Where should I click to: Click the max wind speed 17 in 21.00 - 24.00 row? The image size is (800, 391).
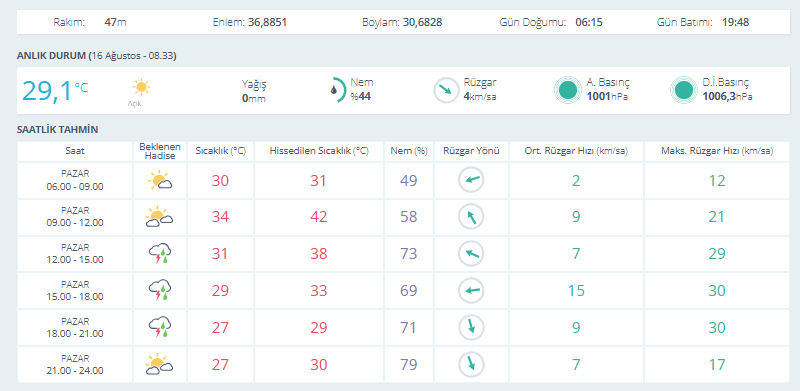click(x=717, y=364)
